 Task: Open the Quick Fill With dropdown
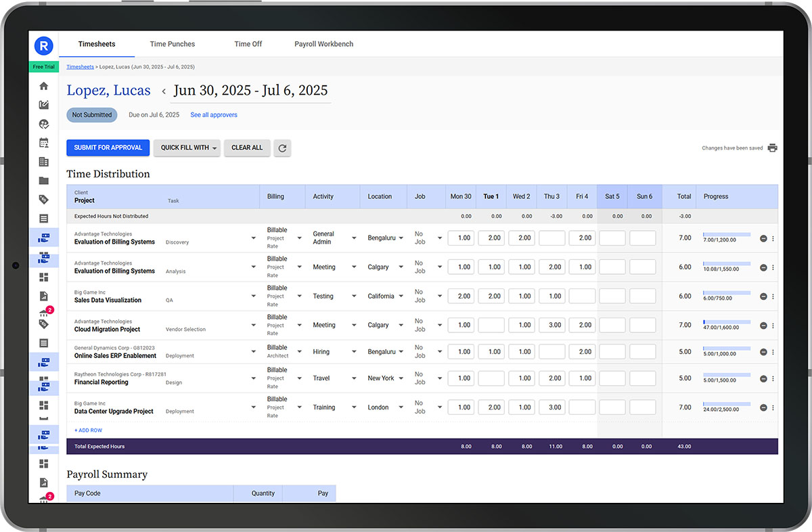click(x=187, y=148)
